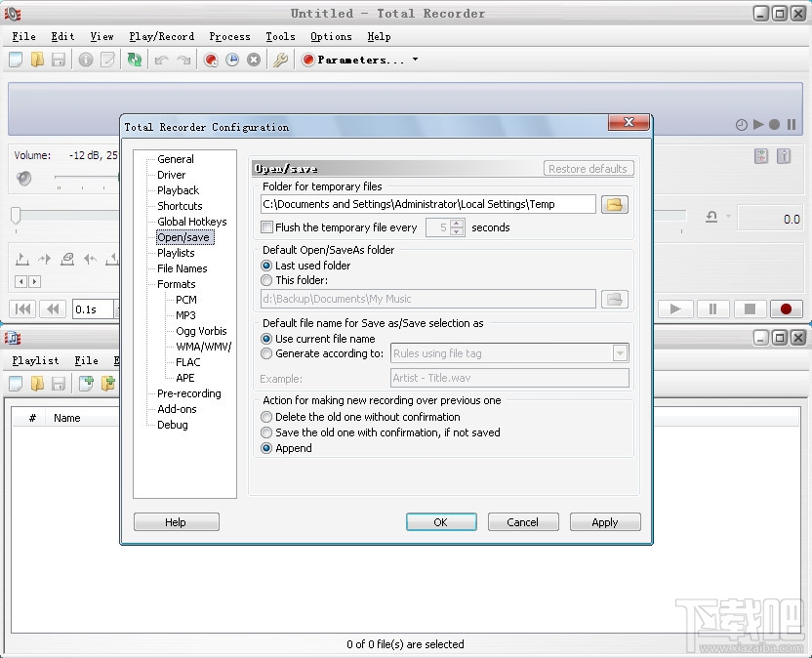Open the Options menu
The width and height of the screenshot is (812, 658).
pyautogui.click(x=331, y=36)
